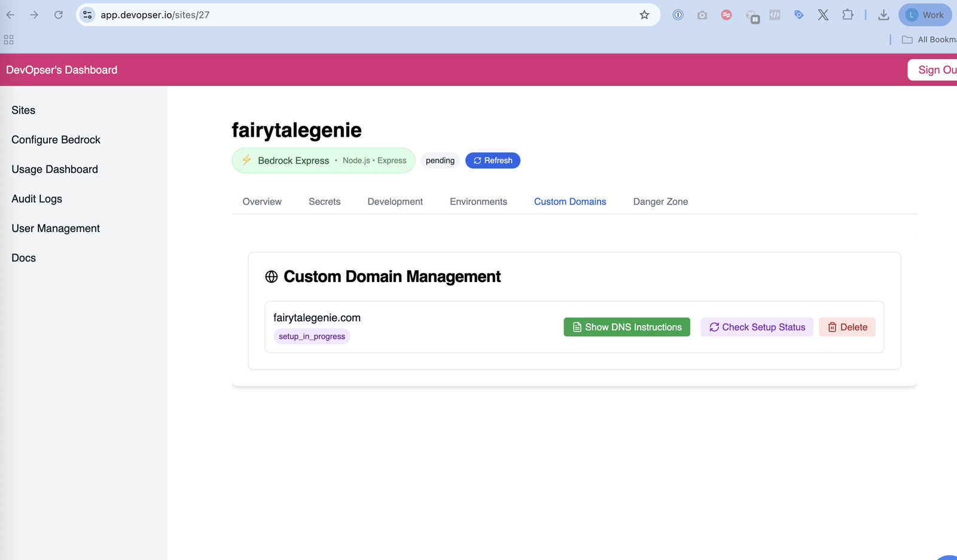The height and width of the screenshot is (560, 957).
Task: Open User Management in the sidebar
Action: 56,228
